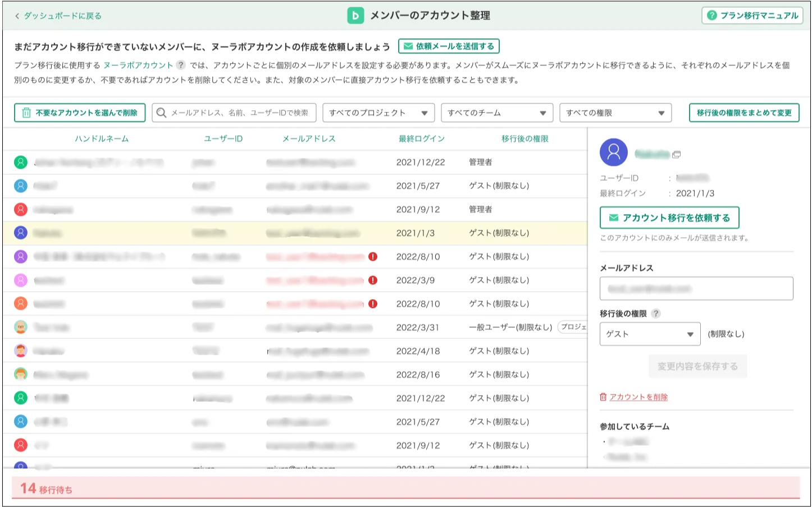Click the プロジェ tag in 2022/3/31 row
The width and height of the screenshot is (812, 507).
(x=572, y=327)
